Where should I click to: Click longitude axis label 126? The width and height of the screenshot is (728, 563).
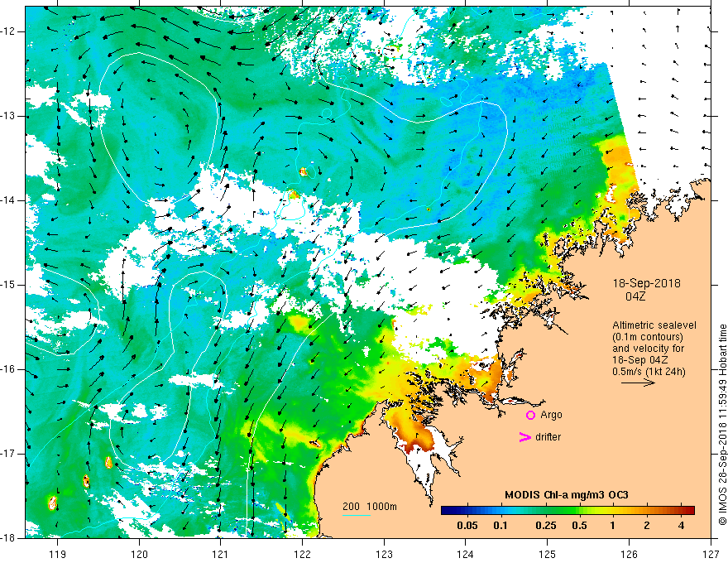(629, 555)
